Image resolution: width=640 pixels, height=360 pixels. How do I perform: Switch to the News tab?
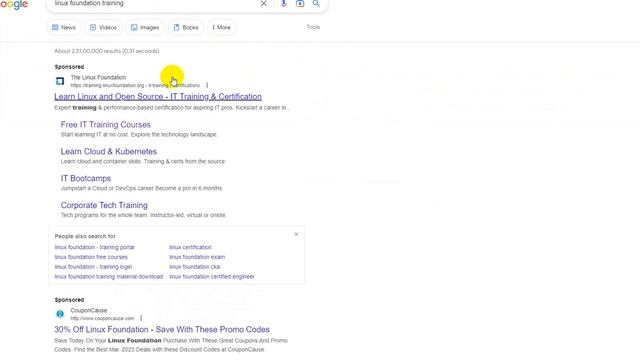coord(64,27)
